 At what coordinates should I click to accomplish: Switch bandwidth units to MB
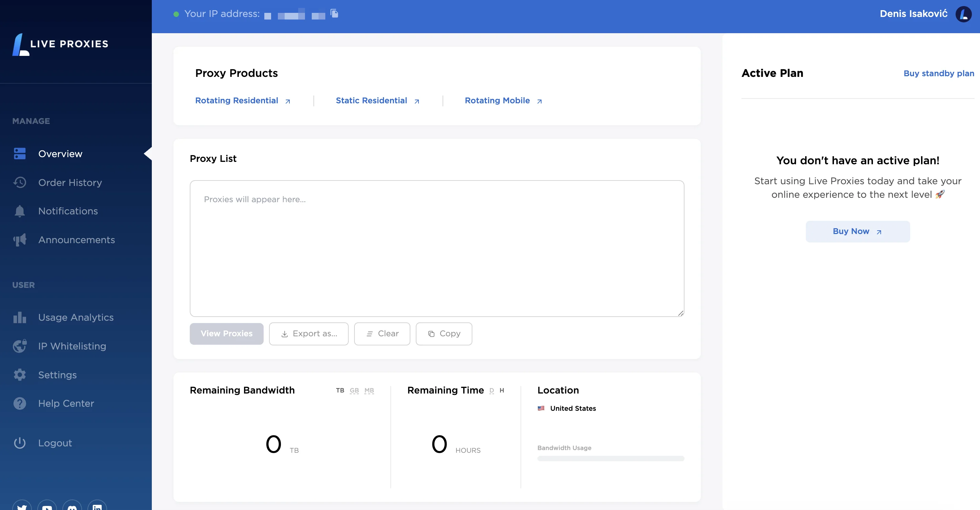(x=369, y=390)
